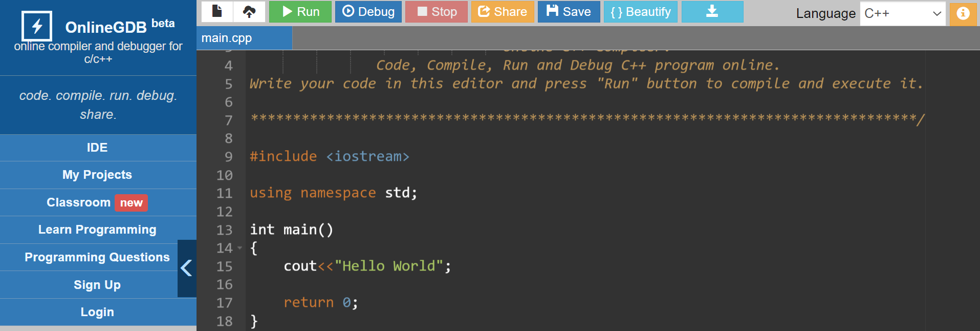Share the code
Viewport: 980px width, 331px height.
point(503,11)
